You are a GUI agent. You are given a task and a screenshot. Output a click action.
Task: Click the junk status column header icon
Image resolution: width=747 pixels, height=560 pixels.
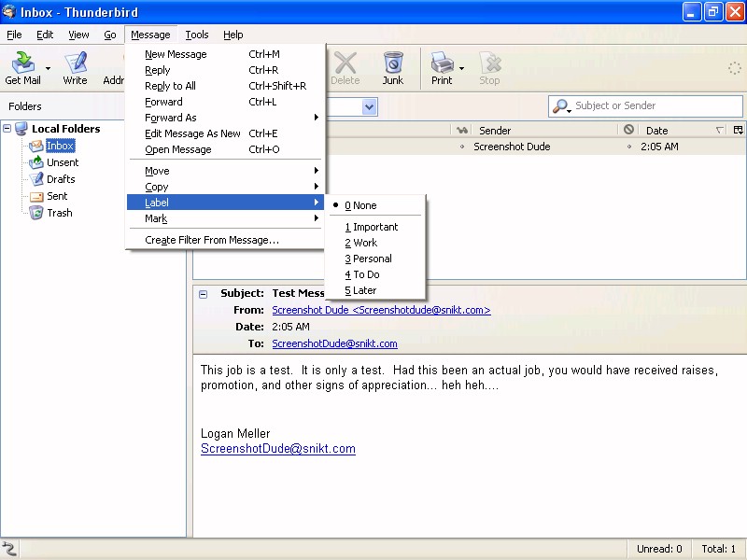coord(628,130)
